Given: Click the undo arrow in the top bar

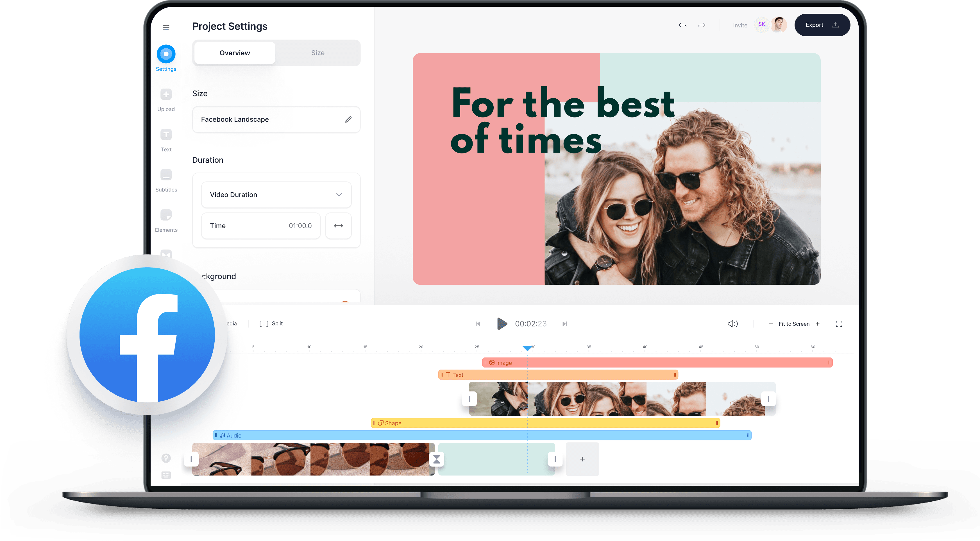Looking at the screenshot, I should [682, 25].
